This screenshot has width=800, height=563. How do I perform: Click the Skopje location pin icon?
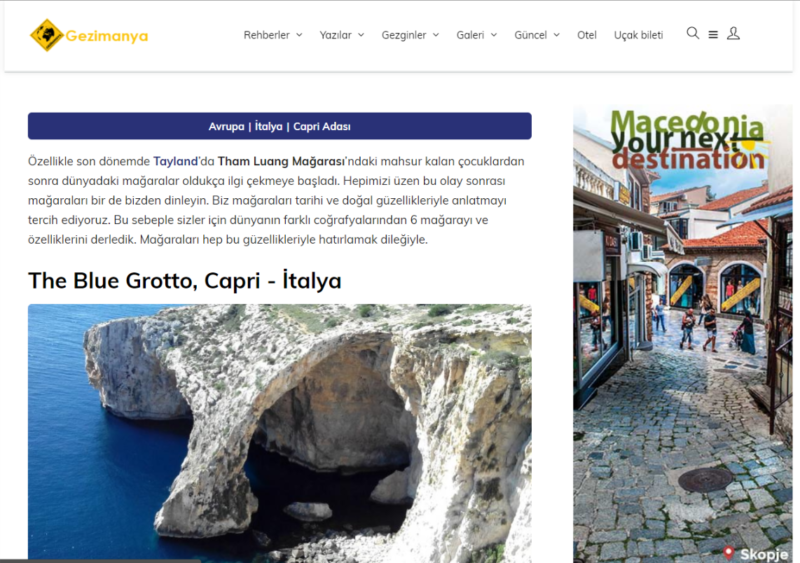click(729, 553)
